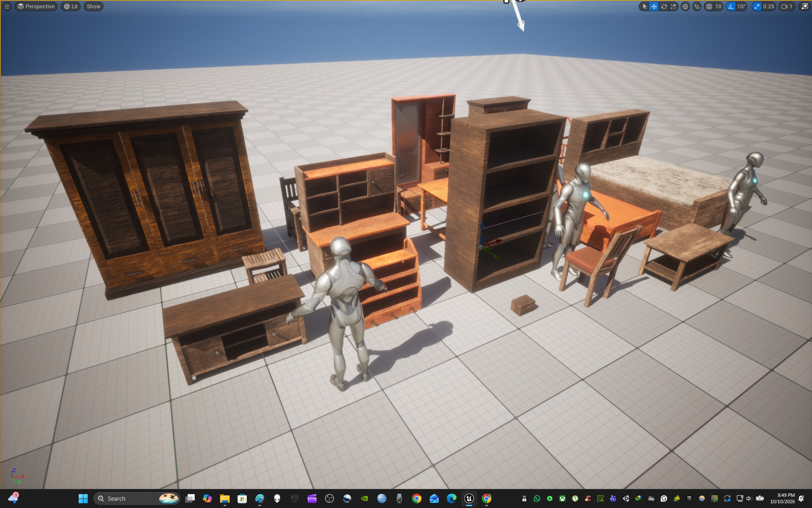The height and width of the screenshot is (508, 812).
Task: Open the Lit view mode menu
Action: 71,6
